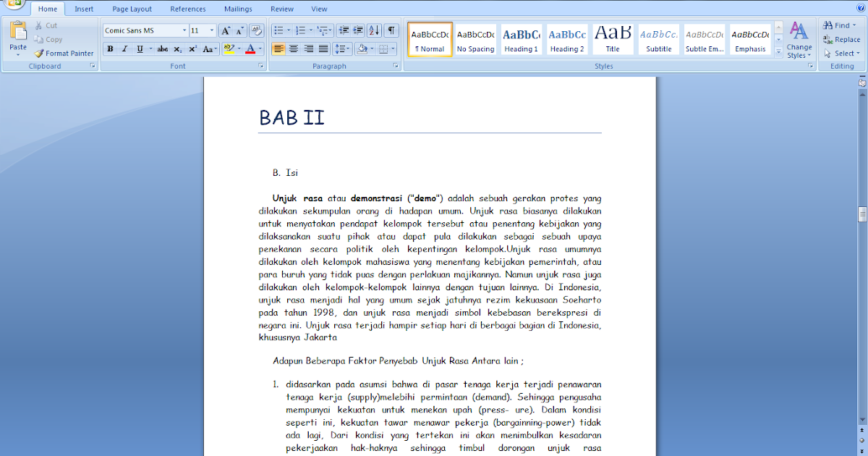Click the Copy command

[x=48, y=39]
